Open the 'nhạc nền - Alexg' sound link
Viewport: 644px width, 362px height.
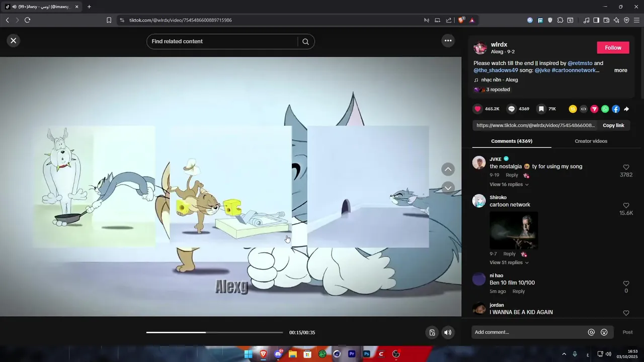click(x=499, y=80)
